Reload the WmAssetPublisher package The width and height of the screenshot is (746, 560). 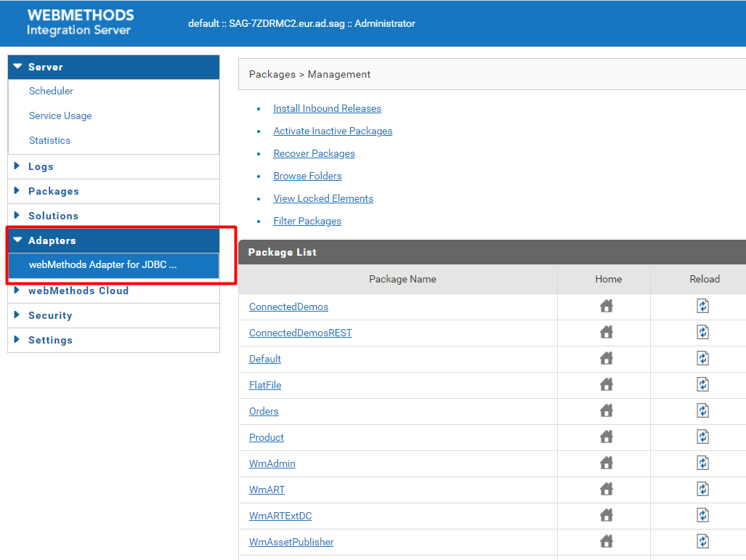702,541
